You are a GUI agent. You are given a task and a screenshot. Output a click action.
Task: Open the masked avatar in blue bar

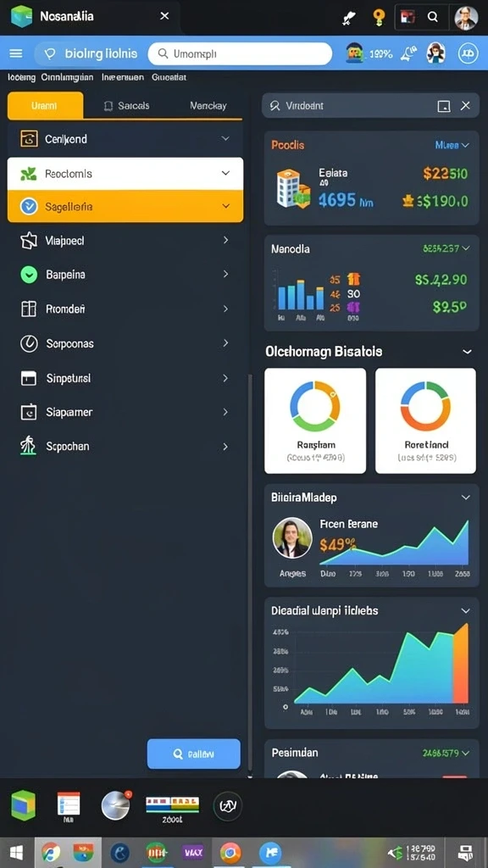[x=436, y=53]
